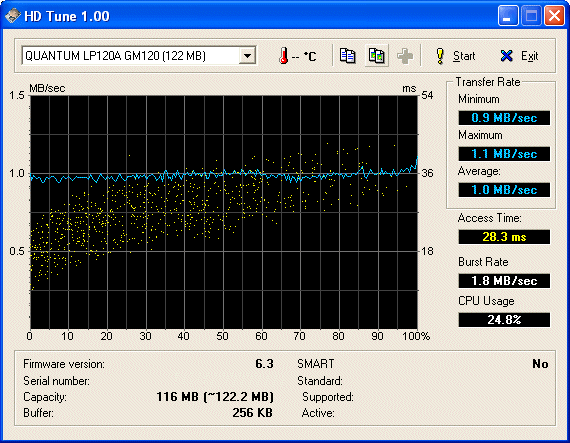
Task: Select the QUANTUM LP120A drive field
Action: [x=139, y=56]
